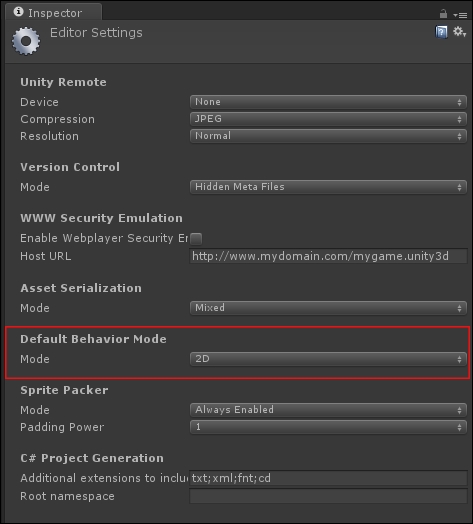Click the large Editor Settings gear icon

point(26,41)
